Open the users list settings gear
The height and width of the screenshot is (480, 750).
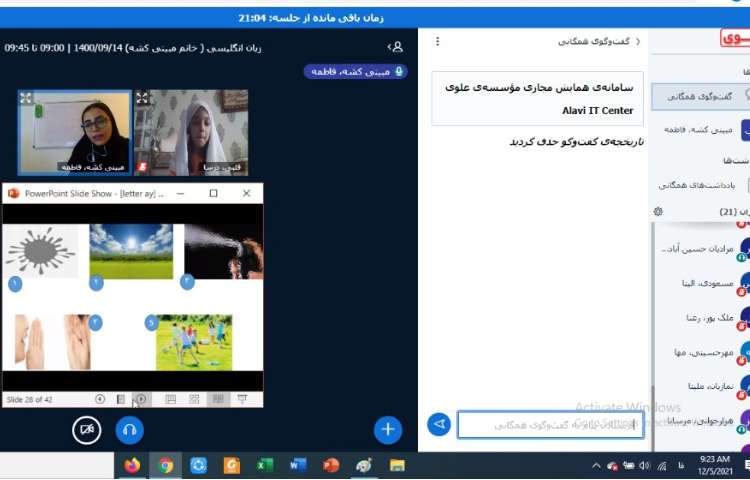point(658,211)
